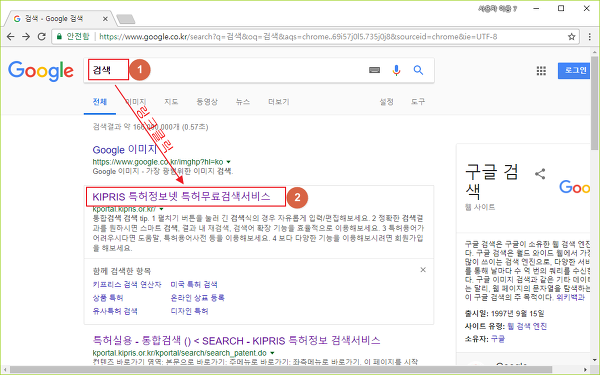This screenshot has width=600, height=375.
Task: Share the 구글 검색 knowledge panel
Action: (540, 174)
